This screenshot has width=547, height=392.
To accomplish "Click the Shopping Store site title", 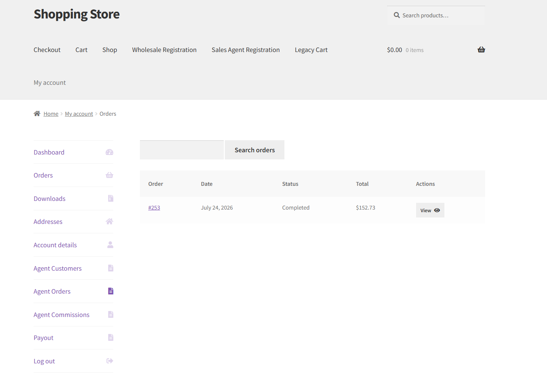I will click(77, 14).
